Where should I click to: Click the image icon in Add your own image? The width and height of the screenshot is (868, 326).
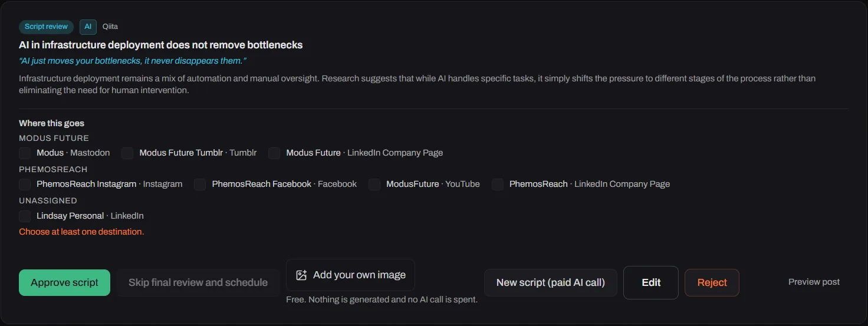[x=301, y=275]
